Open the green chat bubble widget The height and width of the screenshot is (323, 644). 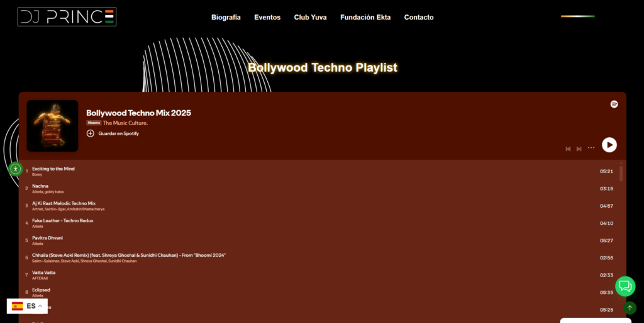click(625, 286)
